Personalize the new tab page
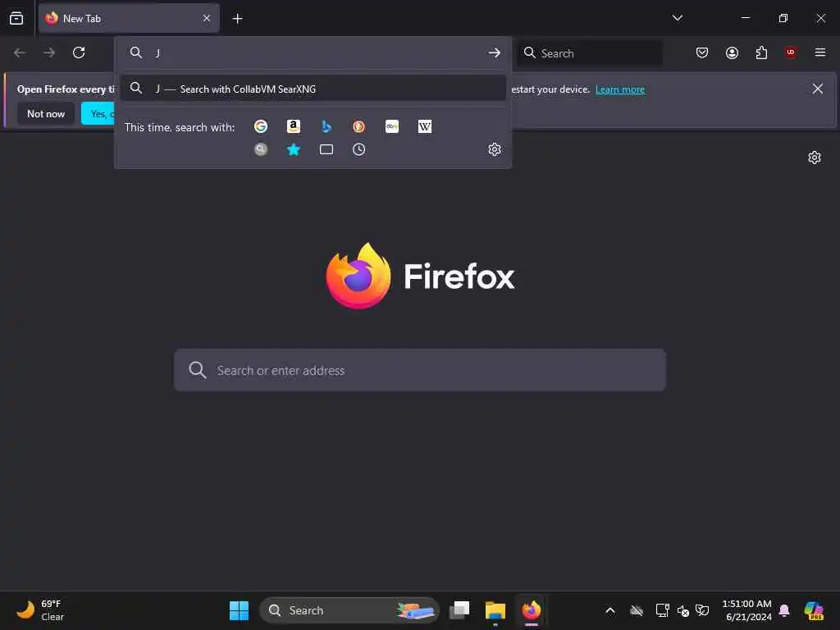This screenshot has height=630, width=840. [x=815, y=157]
